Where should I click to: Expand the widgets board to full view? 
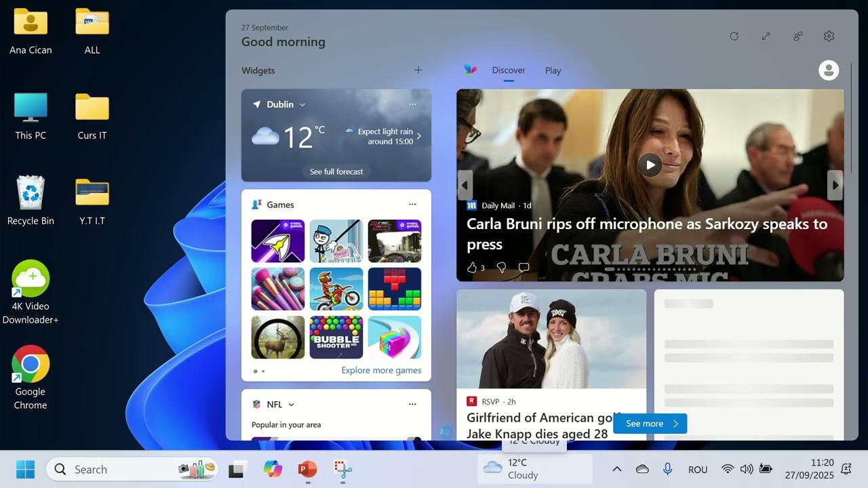(x=766, y=36)
